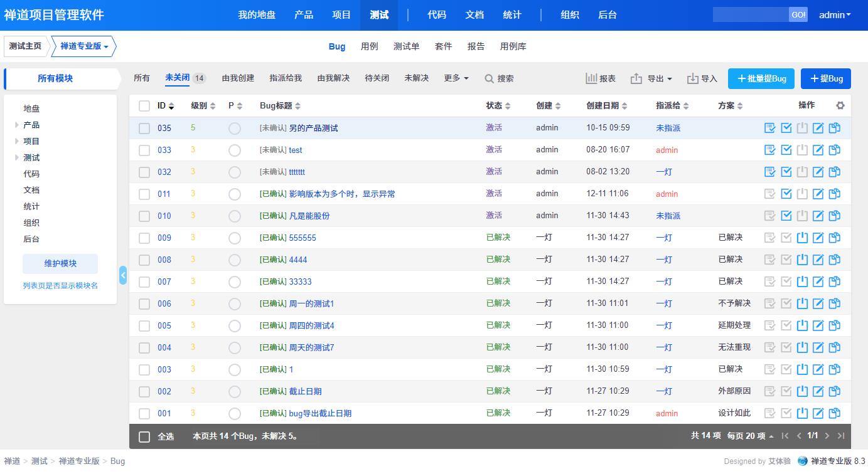
Task: Switch to the 由我创建 filter tab
Action: click(x=238, y=78)
